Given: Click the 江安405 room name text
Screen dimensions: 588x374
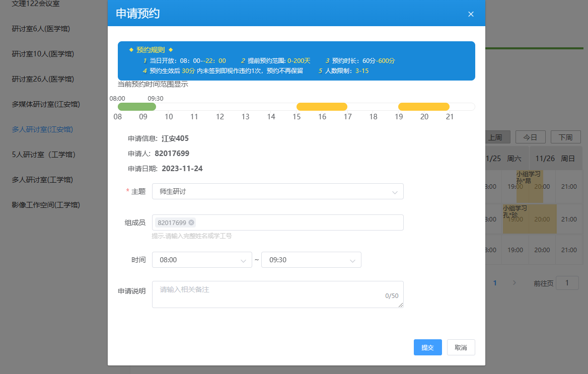Looking at the screenshot, I should [175, 138].
